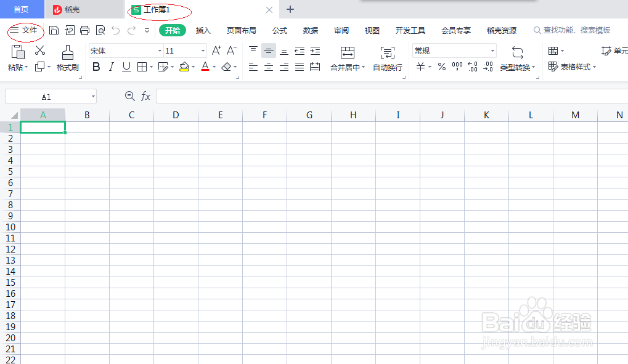Click the formula bar input field

point(392,96)
